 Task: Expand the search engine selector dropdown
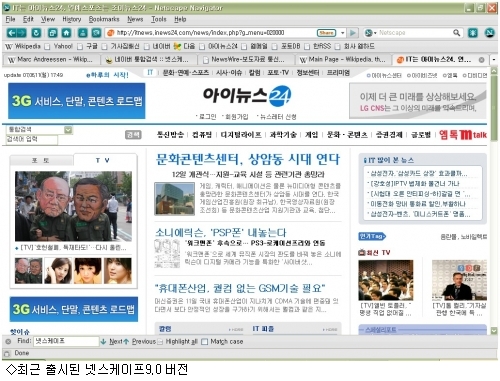(370, 33)
